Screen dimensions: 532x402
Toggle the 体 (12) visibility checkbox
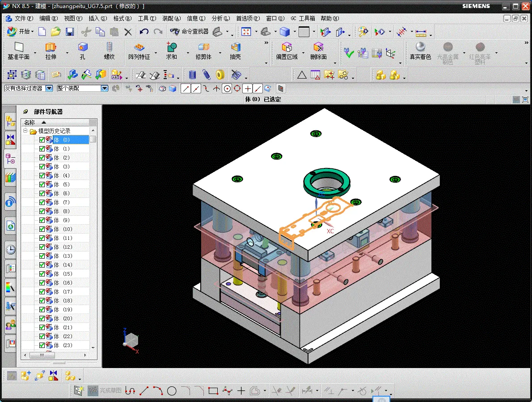42,247
